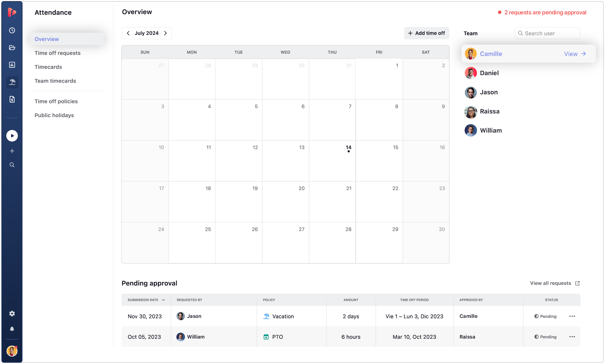Click the invoice document icon in sidebar
Viewport: 605px width, 364px height.
pyautogui.click(x=12, y=99)
